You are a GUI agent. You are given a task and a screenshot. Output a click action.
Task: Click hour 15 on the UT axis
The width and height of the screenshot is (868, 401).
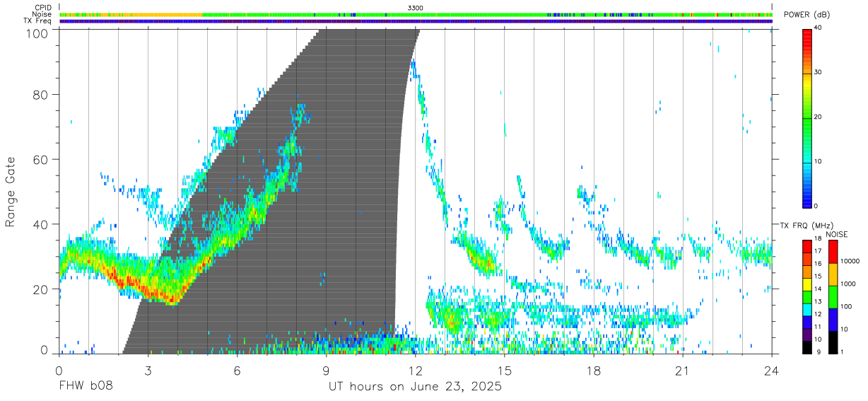(505, 369)
